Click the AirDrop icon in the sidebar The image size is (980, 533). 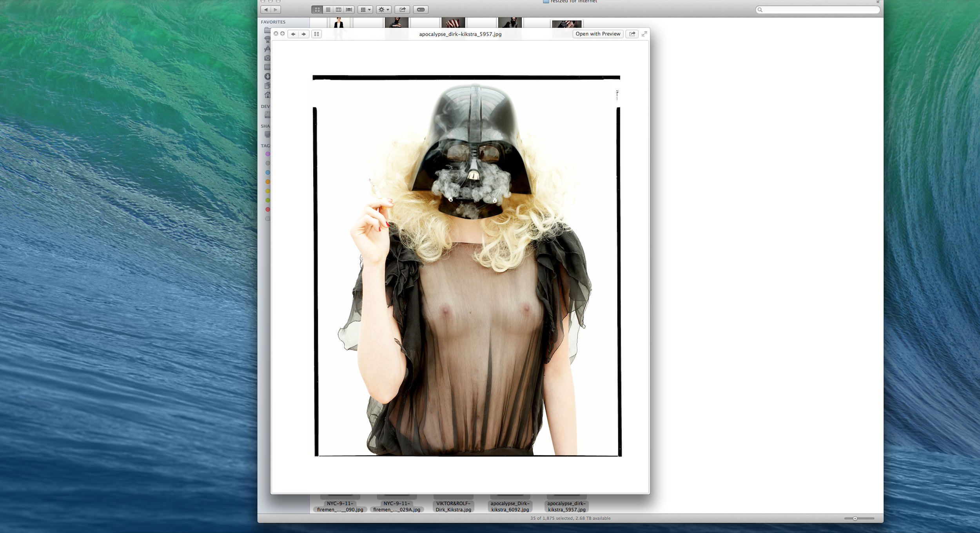tap(267, 38)
